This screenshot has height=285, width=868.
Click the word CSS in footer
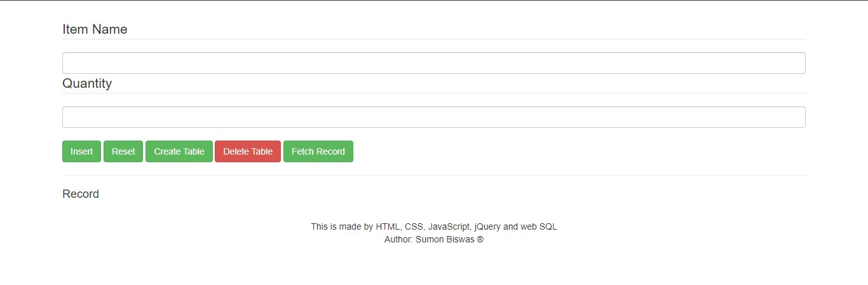pos(414,226)
